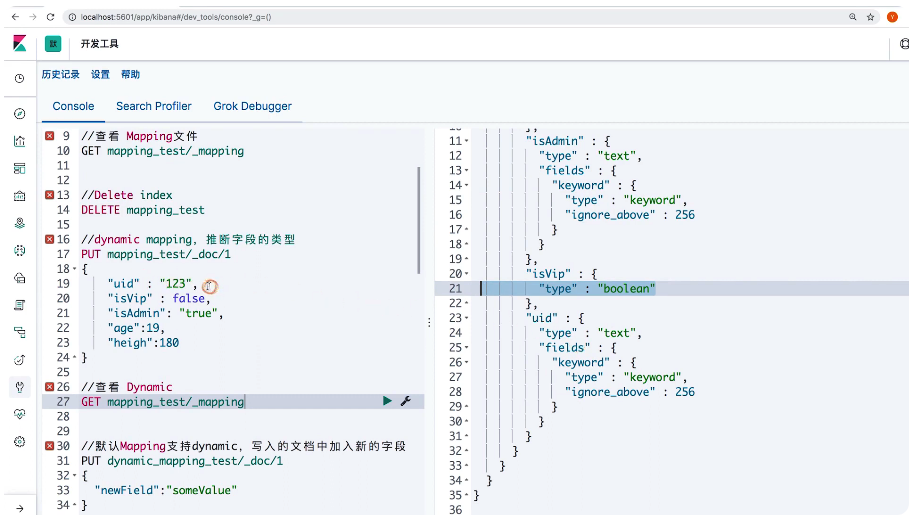Image resolution: width=913 pixels, height=520 pixels.
Task: Open Discover from the compass sidebar icon
Action: pos(19,114)
